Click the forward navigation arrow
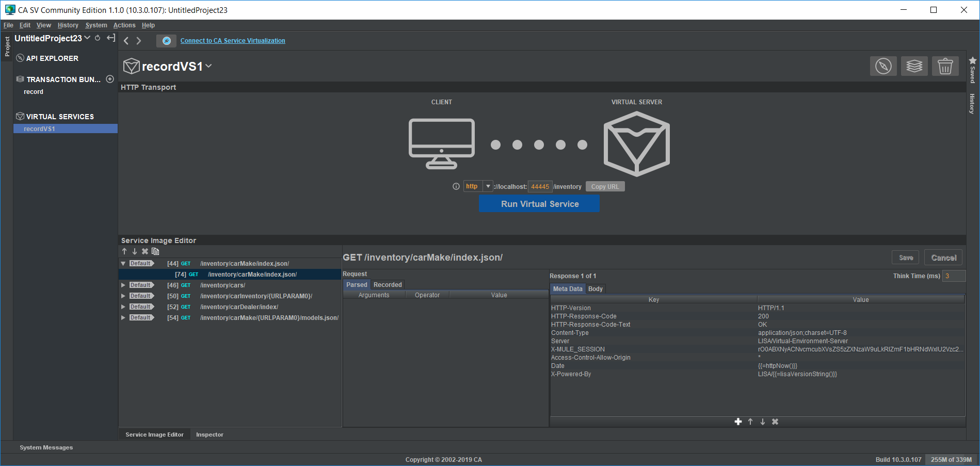Viewport: 980px width, 466px height. (138, 41)
